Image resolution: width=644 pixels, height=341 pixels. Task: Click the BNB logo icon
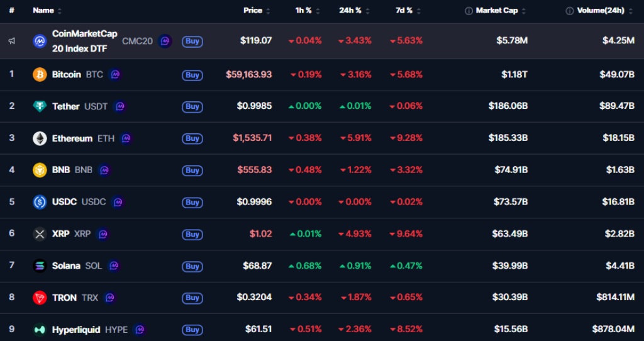point(40,170)
